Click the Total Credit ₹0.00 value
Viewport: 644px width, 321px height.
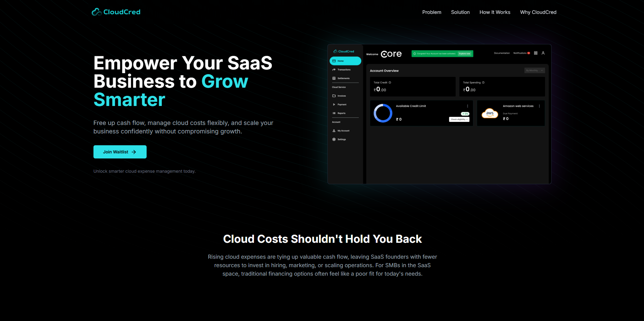[380, 89]
